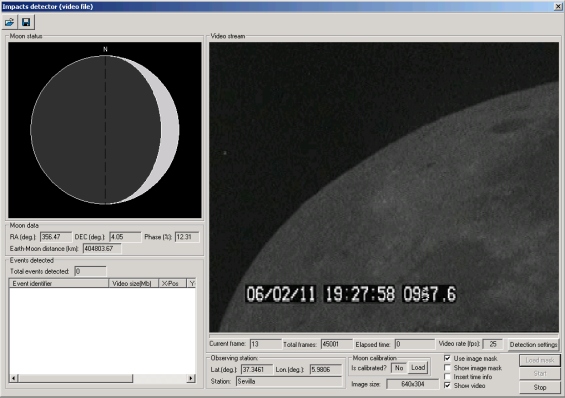This screenshot has width=565, height=398.
Task: Click events list scroll left arrow
Action: click(x=13, y=378)
